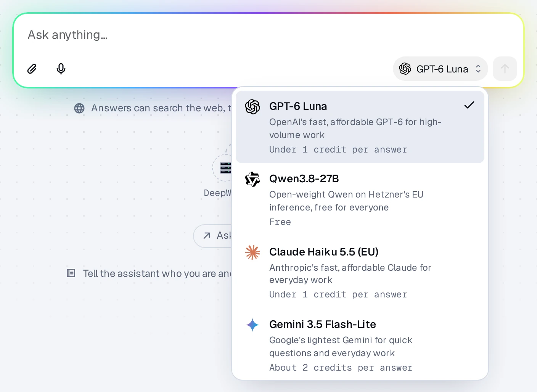This screenshot has height=392, width=537.
Task: Choose Claude Haiku 5.5 (EU) model
Action: click(360, 273)
